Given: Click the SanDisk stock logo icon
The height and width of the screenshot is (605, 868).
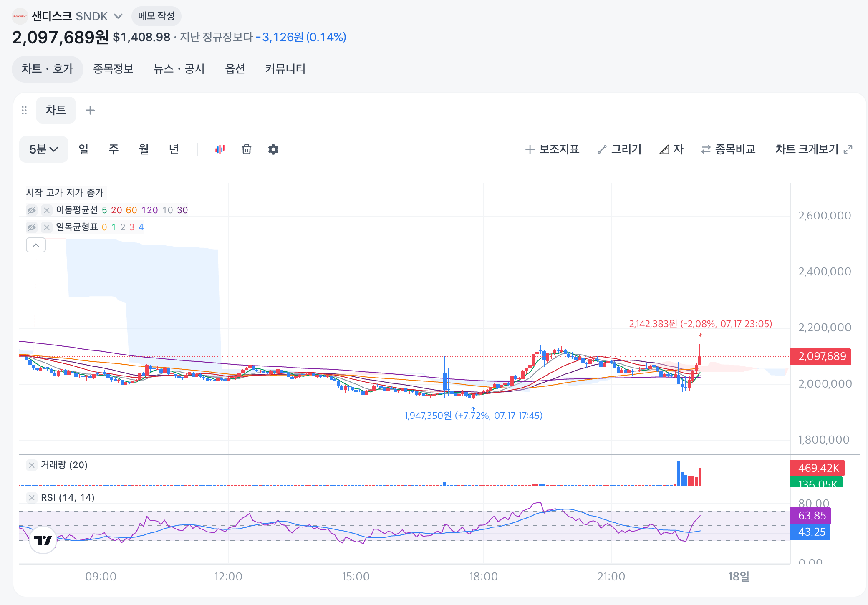Looking at the screenshot, I should (20, 16).
